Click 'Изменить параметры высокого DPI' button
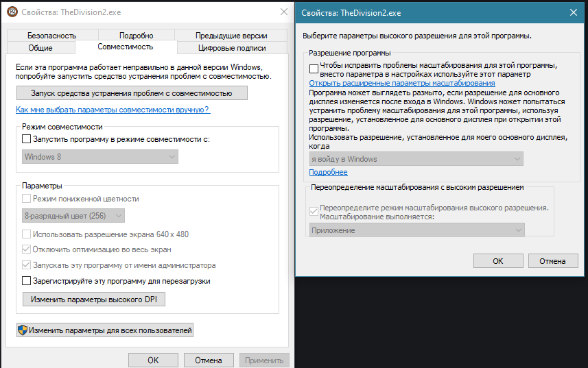This screenshot has width=588, height=368. pyautogui.click(x=94, y=299)
